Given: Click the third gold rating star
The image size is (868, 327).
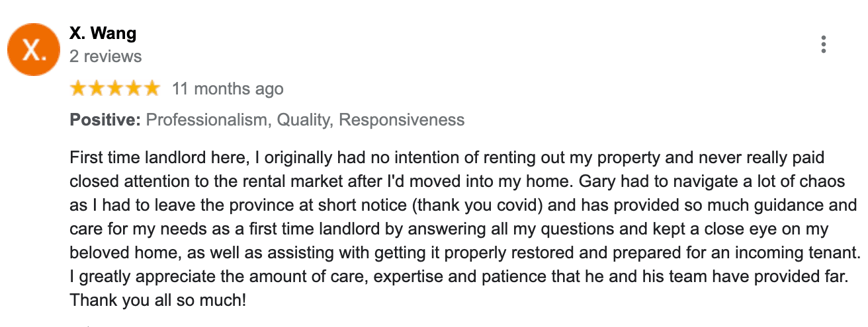Looking at the screenshot, I should click(115, 89).
